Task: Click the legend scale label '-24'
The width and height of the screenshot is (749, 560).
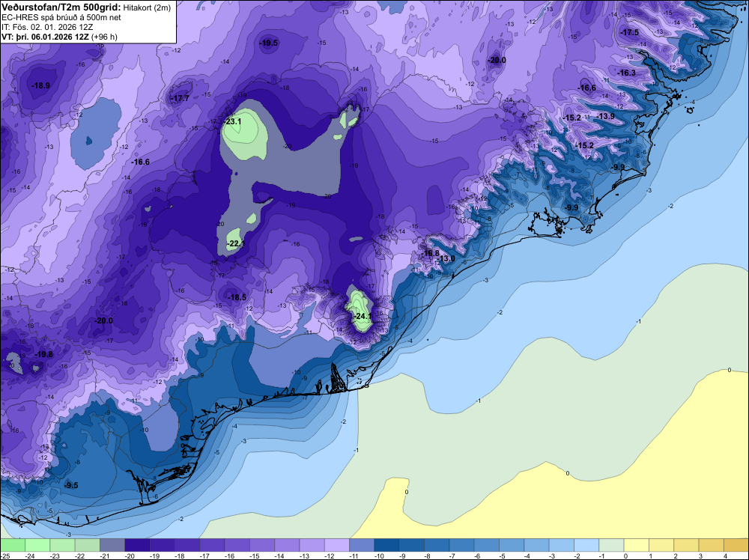Action: point(30,556)
